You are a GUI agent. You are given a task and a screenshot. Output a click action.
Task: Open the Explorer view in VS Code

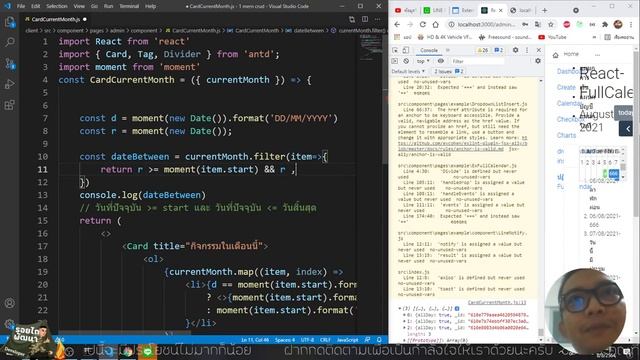(x=9, y=22)
